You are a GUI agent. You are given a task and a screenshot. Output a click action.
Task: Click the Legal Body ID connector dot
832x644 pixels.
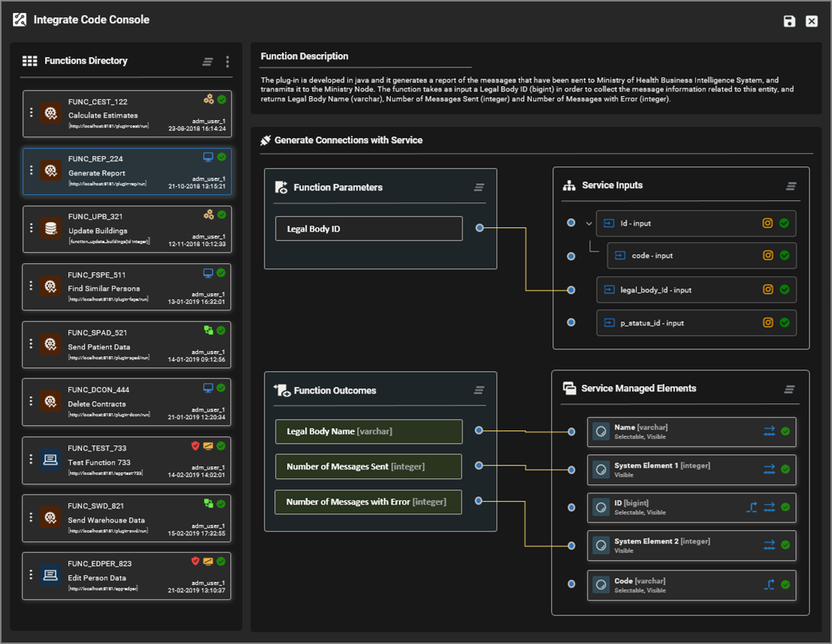(480, 228)
